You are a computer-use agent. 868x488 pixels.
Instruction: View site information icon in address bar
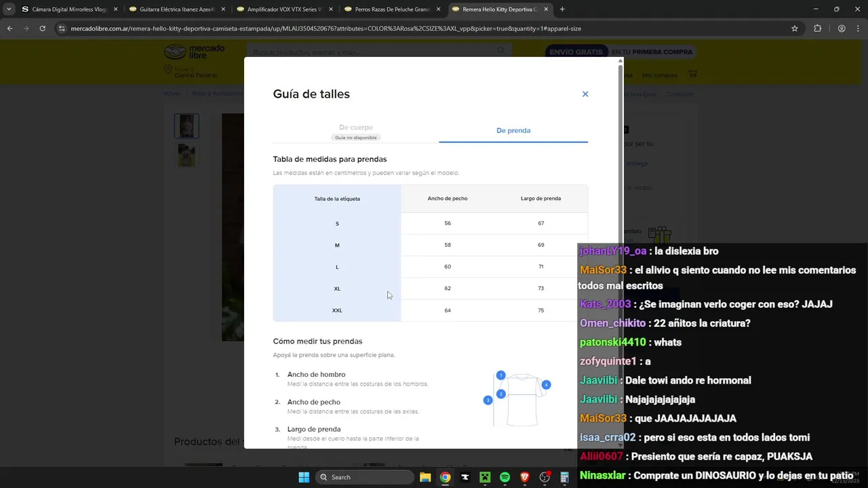[62, 28]
